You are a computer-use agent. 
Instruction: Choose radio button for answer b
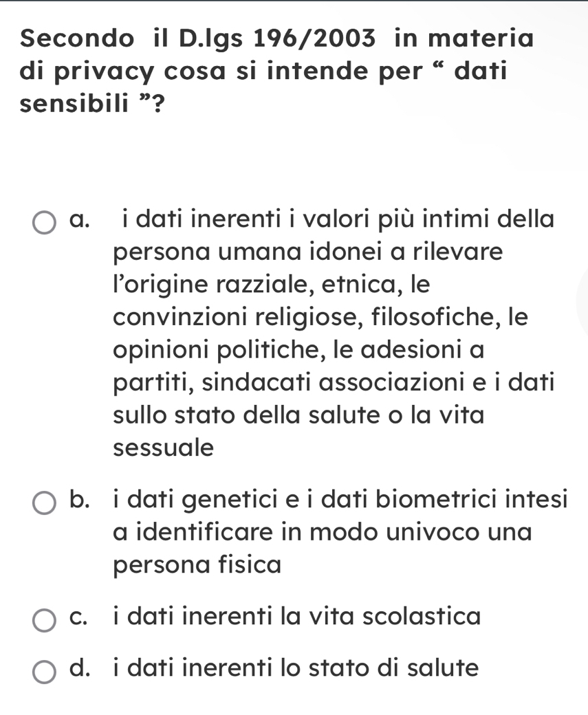point(45,503)
